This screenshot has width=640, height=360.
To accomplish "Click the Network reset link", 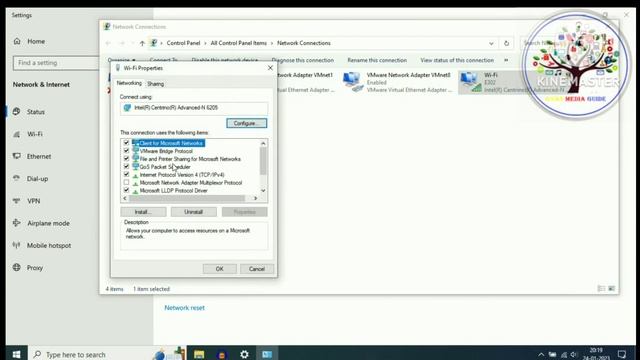I will 184,308.
